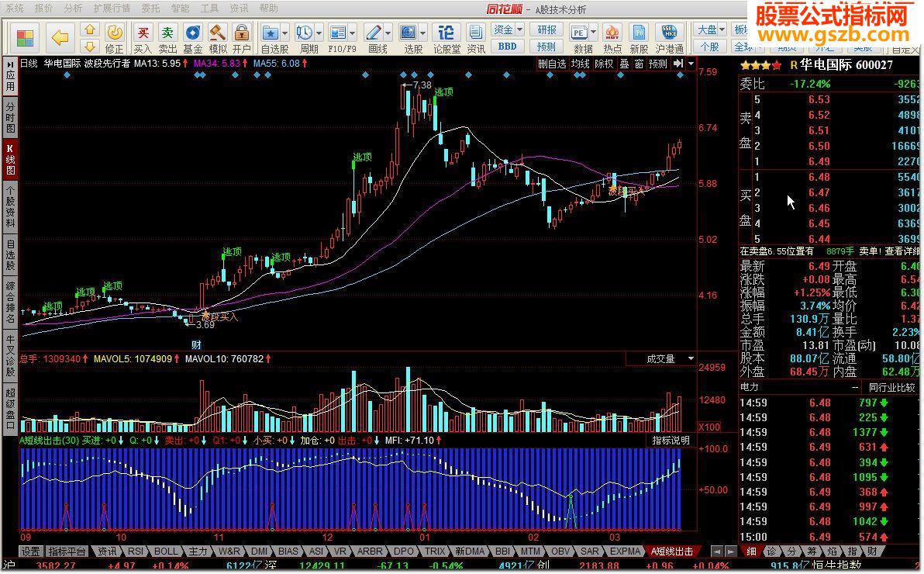The width and height of the screenshot is (924, 574).
Task: Open the 扩展行情 menu
Action: [112, 9]
